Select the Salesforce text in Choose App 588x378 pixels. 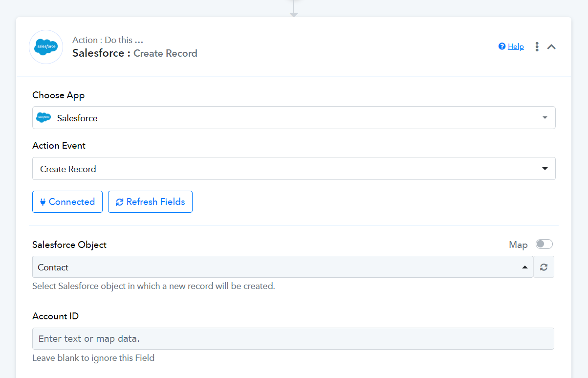click(x=77, y=118)
